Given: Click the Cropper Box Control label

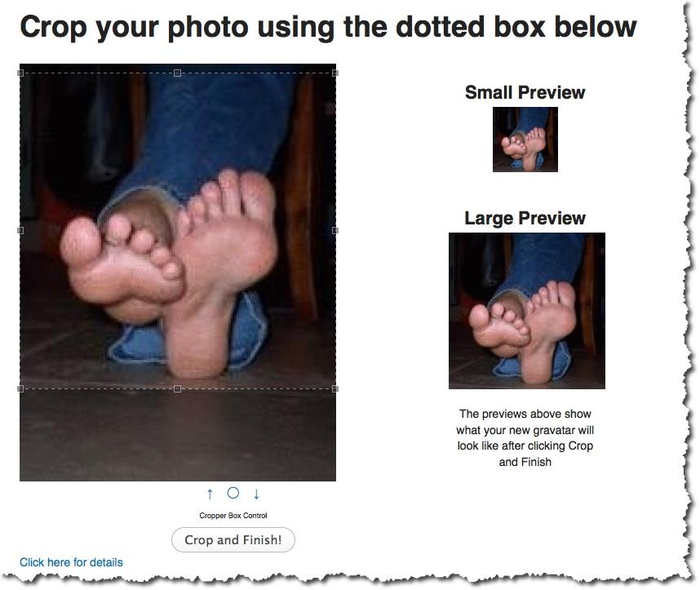Looking at the screenshot, I should tap(233, 516).
